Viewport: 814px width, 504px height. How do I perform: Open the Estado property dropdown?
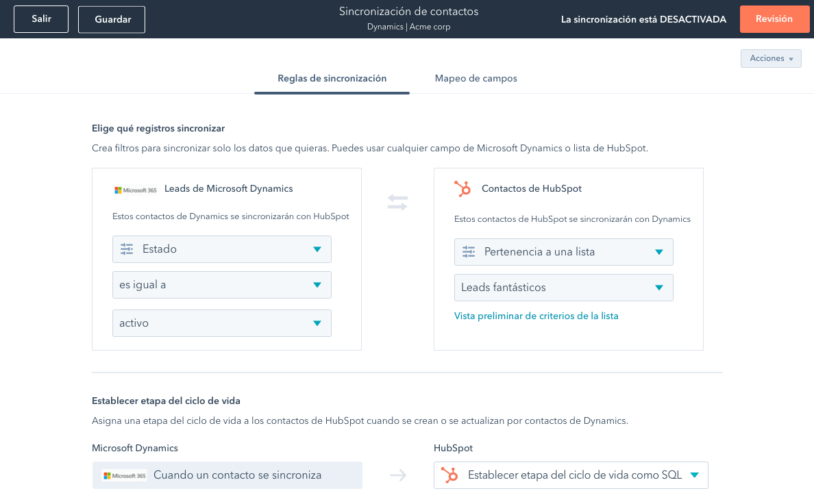point(221,249)
